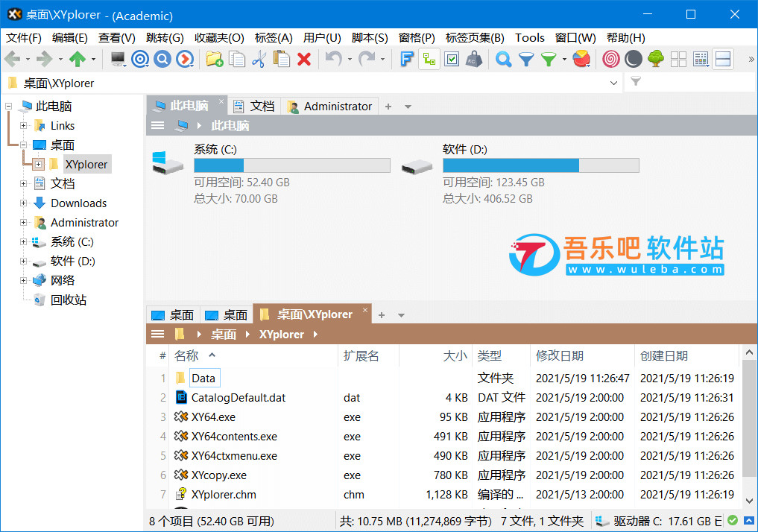Click the Redo arrow icon

coord(367,60)
